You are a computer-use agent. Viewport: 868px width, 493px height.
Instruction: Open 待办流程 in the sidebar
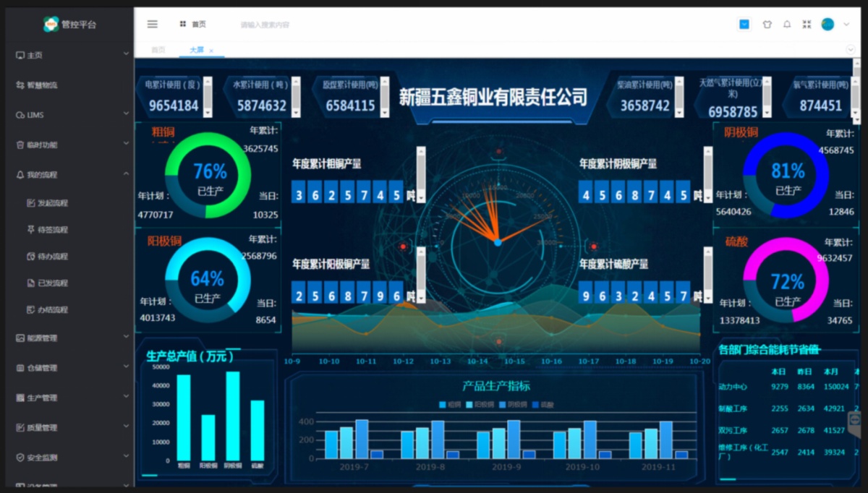pos(52,256)
